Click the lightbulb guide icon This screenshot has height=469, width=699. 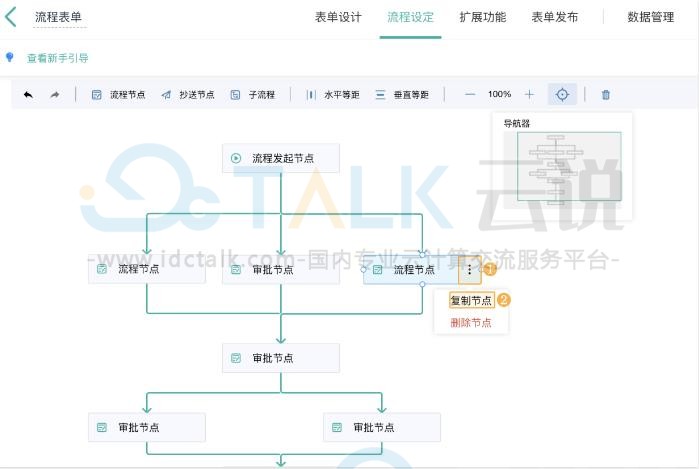click(x=9, y=57)
